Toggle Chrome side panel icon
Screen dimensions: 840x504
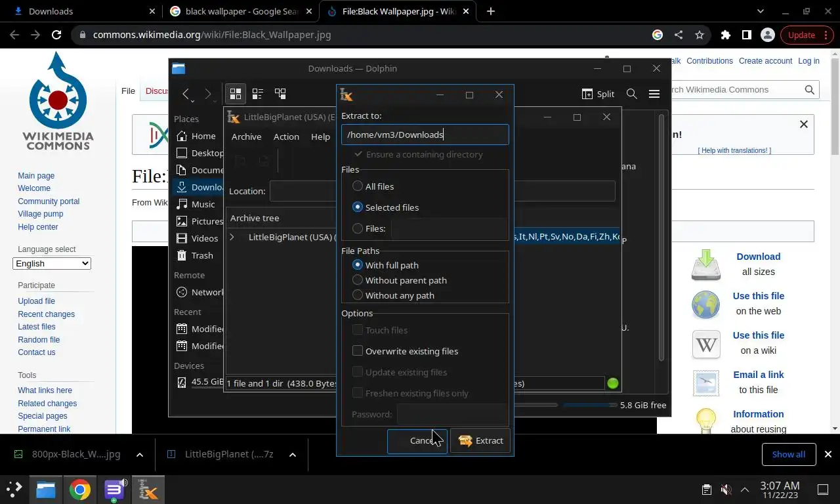[x=746, y=35]
